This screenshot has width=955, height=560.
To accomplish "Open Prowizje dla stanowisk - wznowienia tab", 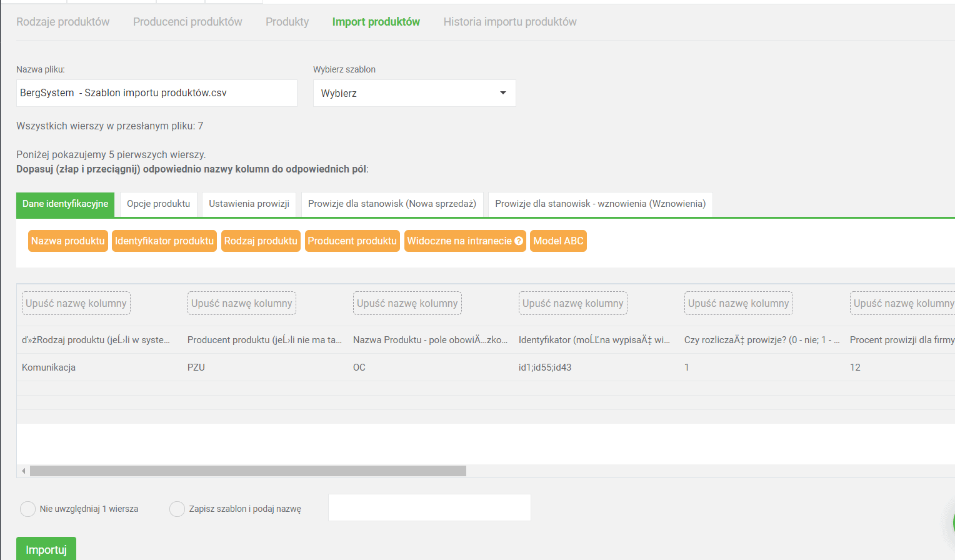I will tap(600, 204).
